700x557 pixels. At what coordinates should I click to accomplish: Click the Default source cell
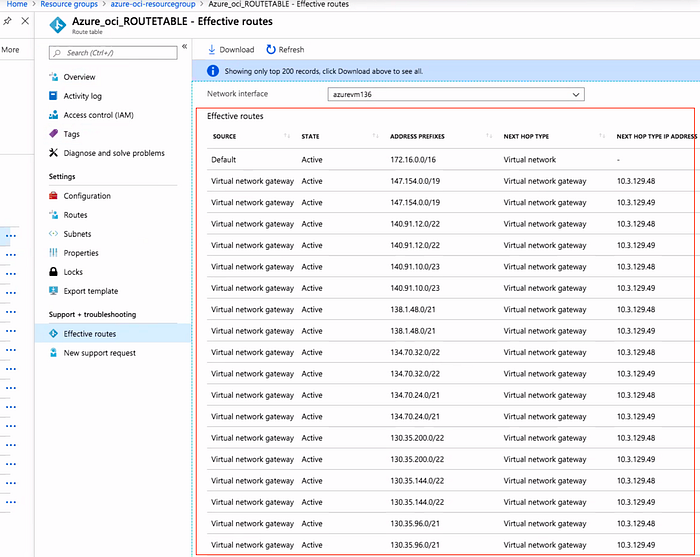(224, 160)
